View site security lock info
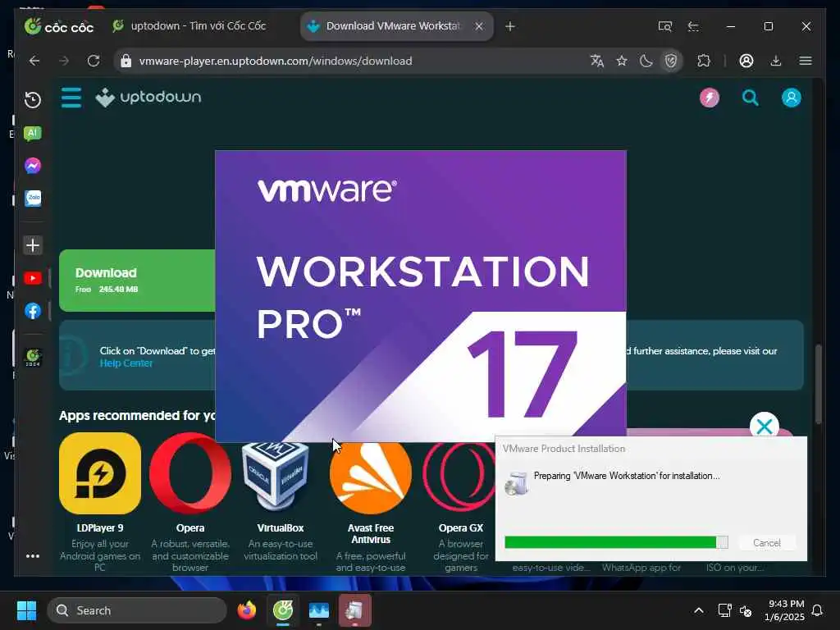The image size is (840, 630). 126,61
